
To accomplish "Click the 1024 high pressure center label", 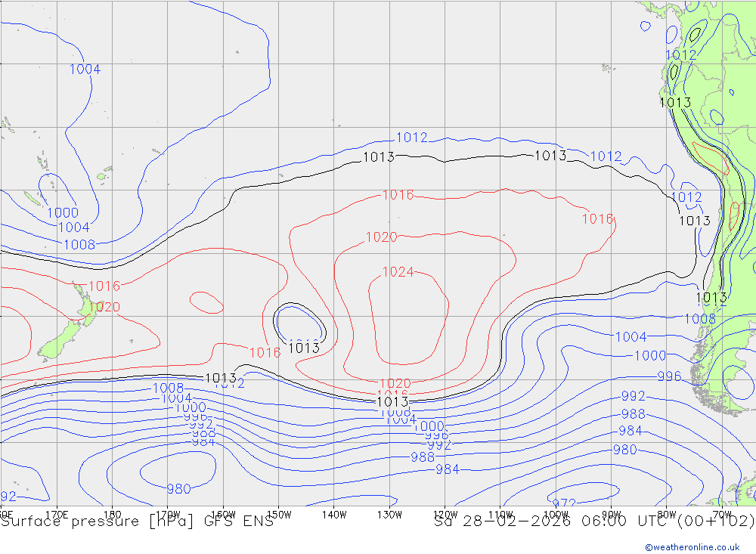I will (398, 272).
